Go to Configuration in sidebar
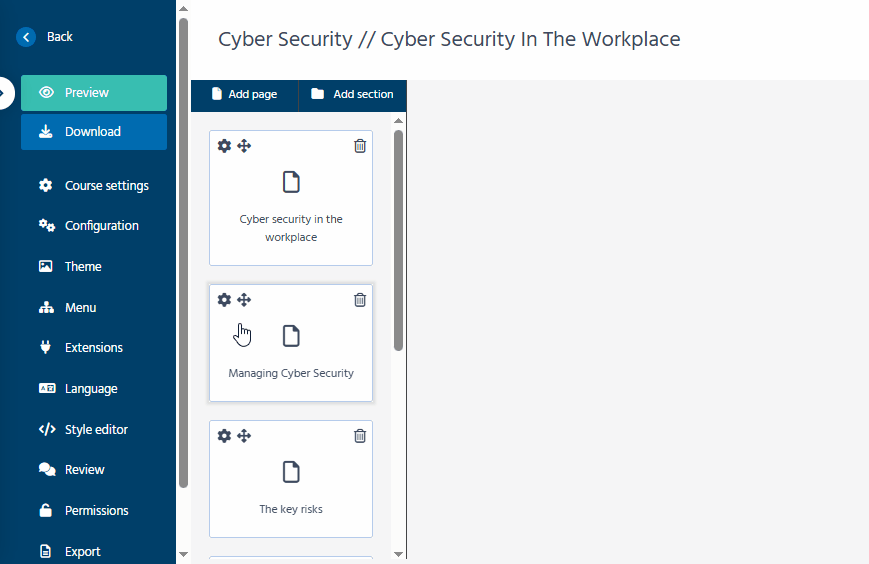 (x=101, y=226)
